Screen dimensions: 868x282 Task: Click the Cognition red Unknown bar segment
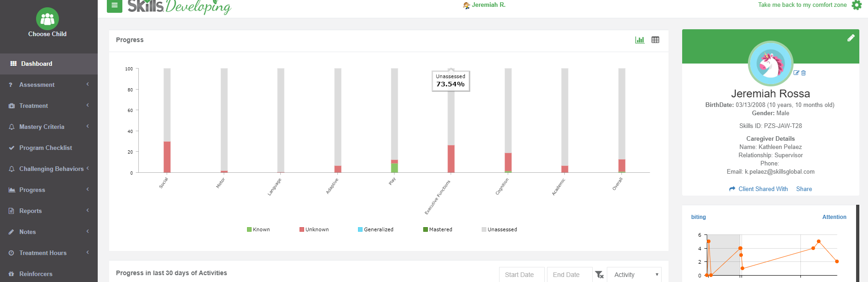coord(508,162)
